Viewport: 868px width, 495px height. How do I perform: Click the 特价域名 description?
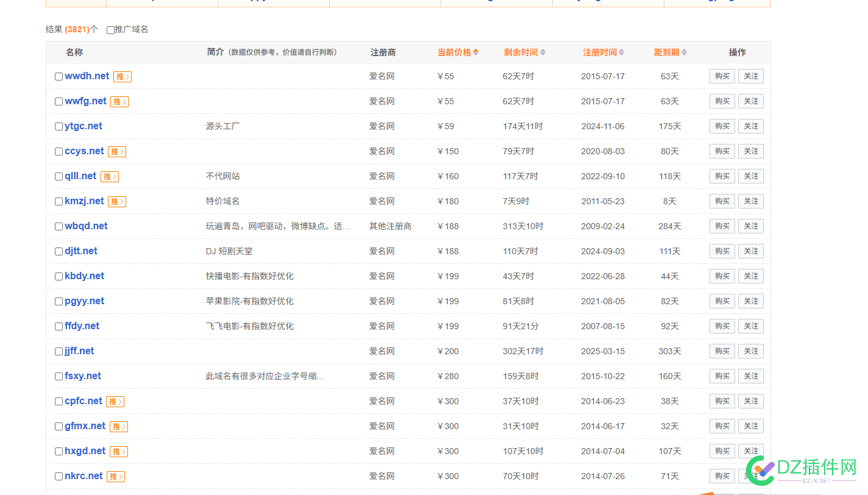point(223,201)
